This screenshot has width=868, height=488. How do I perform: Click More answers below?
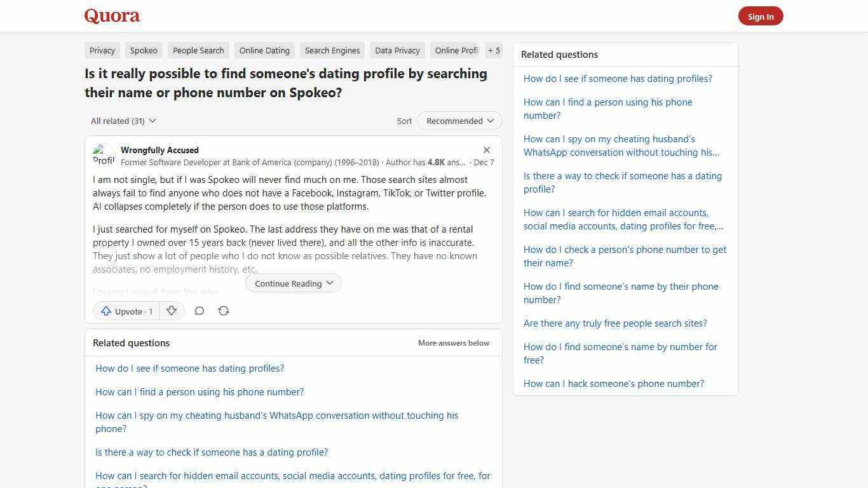click(x=453, y=342)
